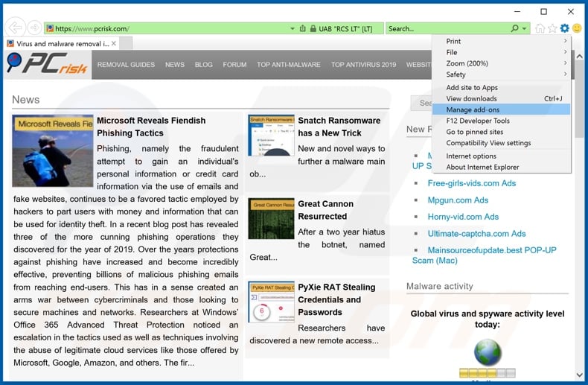The width and height of the screenshot is (588, 385).
Task: Open Snatch Ransomware has a New Trick
Action: point(339,127)
